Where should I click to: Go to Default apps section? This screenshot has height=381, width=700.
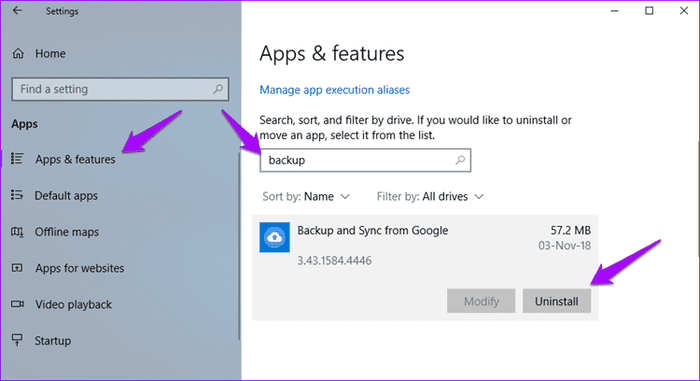coord(66,196)
